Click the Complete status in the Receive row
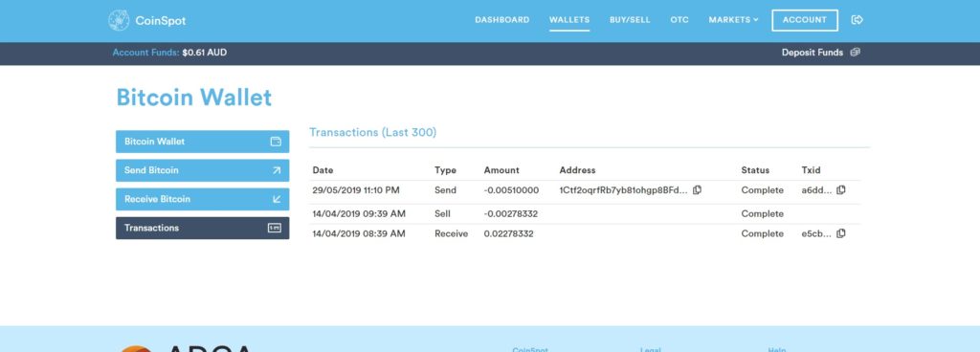The height and width of the screenshot is (352, 980). (762, 233)
